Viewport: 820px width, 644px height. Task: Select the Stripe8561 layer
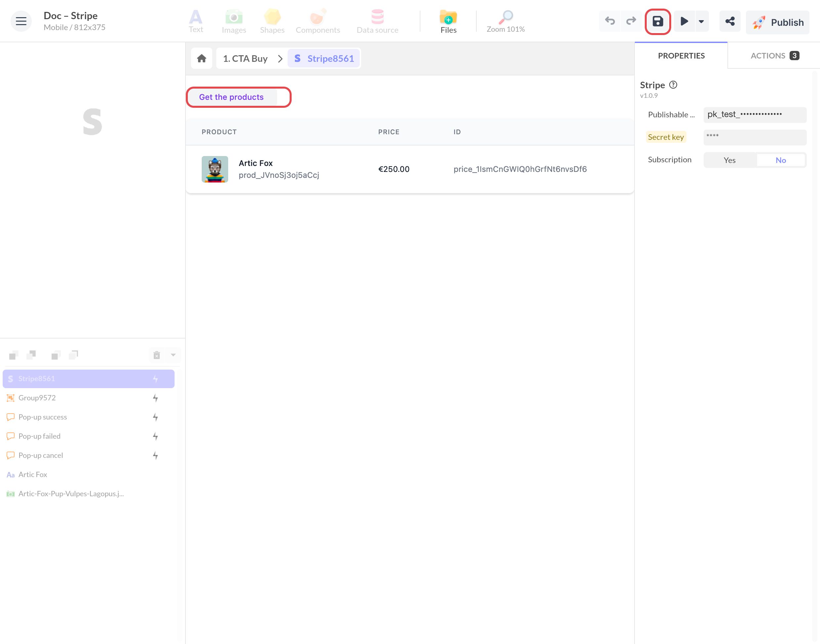pos(89,379)
